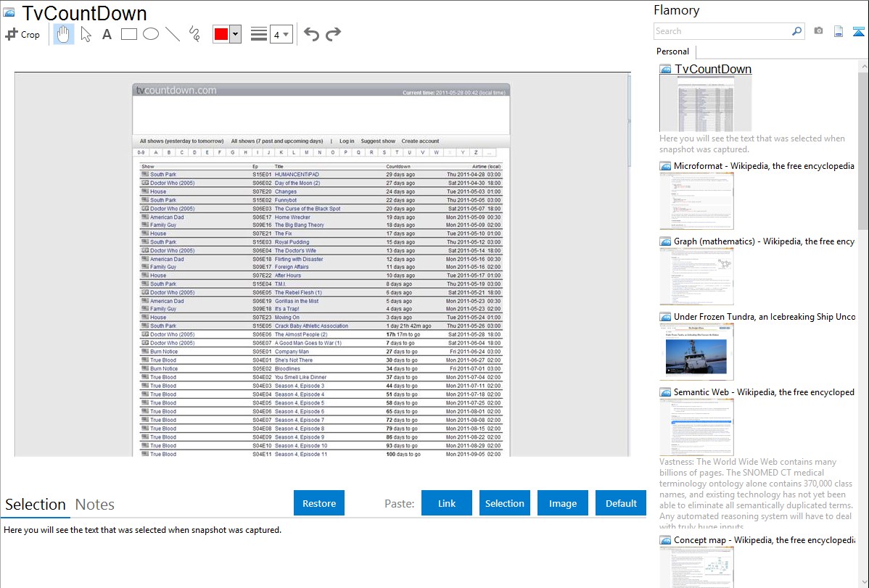Paste as Link button
The width and height of the screenshot is (869, 588).
pyautogui.click(x=447, y=503)
